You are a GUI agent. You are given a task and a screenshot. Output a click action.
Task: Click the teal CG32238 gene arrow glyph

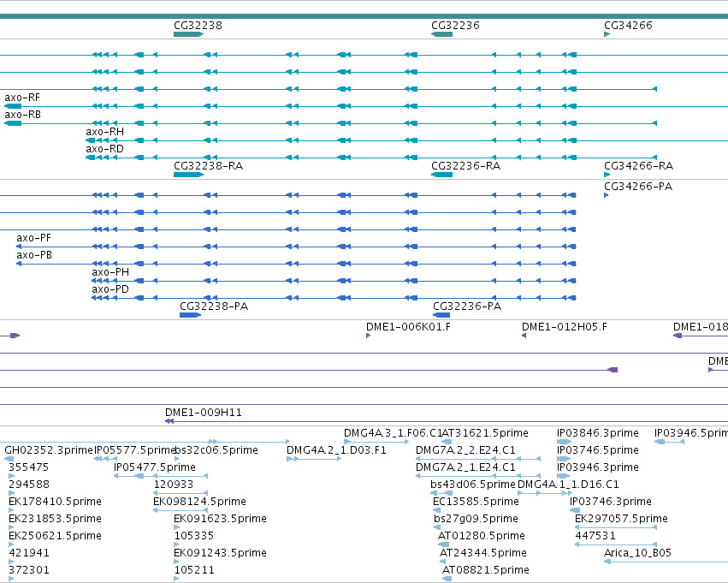coord(188,34)
